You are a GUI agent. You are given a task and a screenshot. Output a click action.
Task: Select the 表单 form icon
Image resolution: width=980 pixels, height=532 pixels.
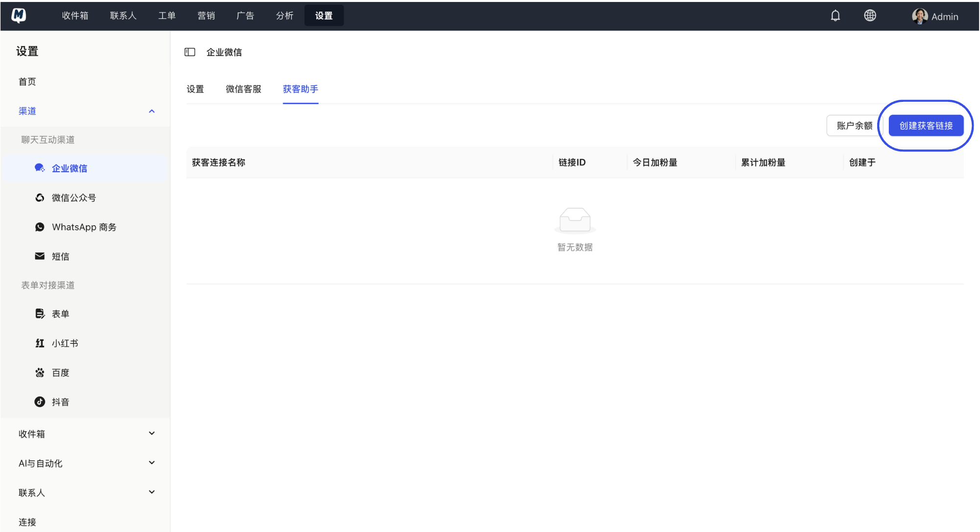[x=39, y=314]
